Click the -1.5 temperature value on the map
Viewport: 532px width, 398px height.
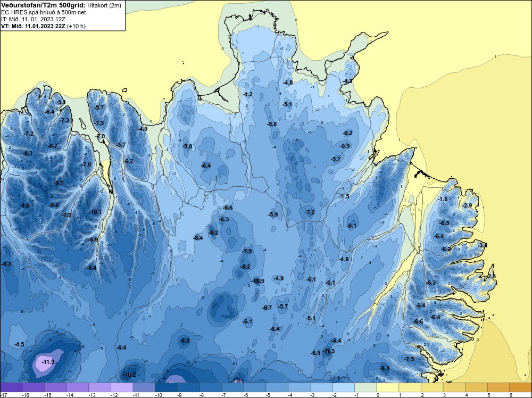click(344, 196)
